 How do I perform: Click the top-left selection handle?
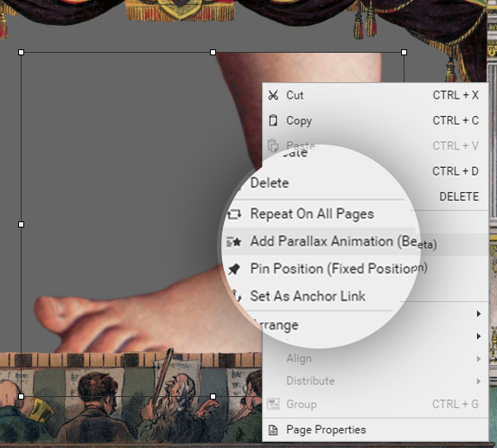22,52
